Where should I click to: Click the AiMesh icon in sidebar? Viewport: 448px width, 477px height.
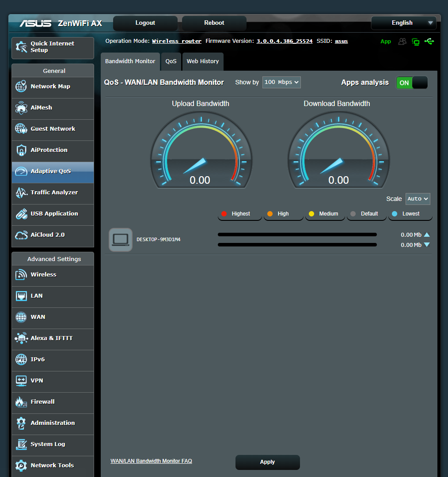[x=21, y=108]
